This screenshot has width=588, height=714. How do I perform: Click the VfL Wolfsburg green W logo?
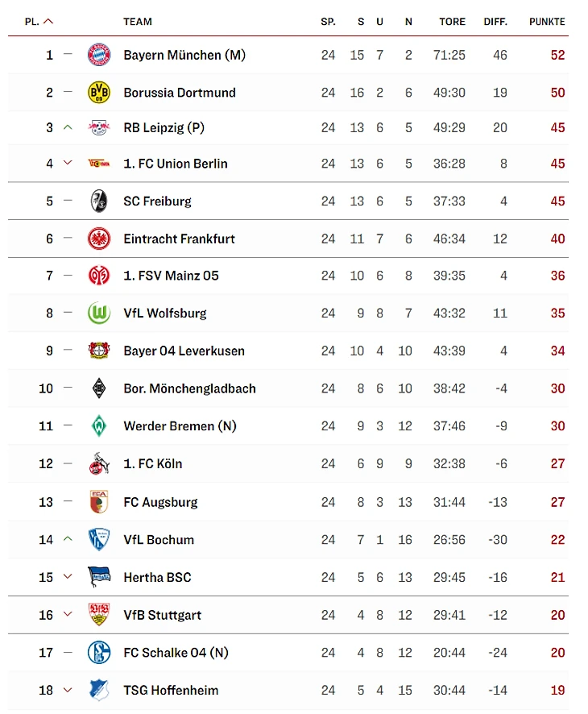coord(99,313)
